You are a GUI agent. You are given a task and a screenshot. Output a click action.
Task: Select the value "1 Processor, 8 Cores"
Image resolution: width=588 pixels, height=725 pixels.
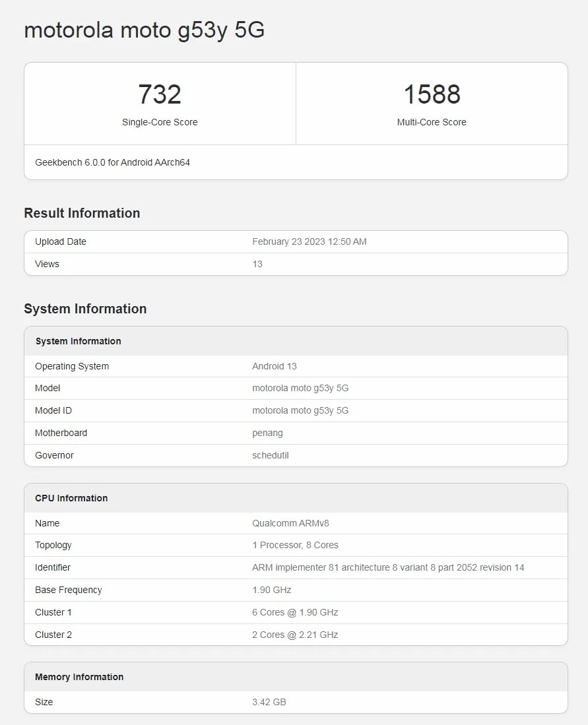click(295, 545)
